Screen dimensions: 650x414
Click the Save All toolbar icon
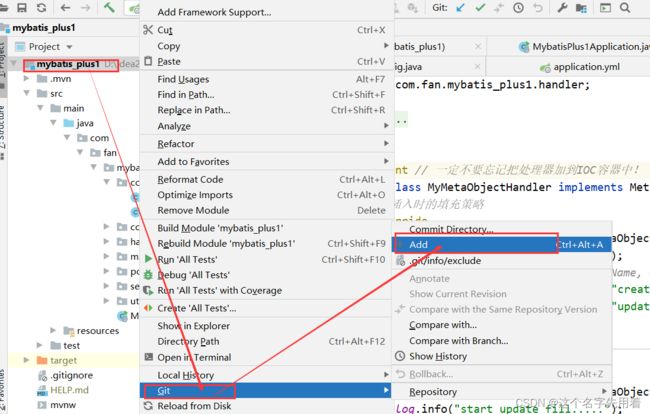coord(22,7)
